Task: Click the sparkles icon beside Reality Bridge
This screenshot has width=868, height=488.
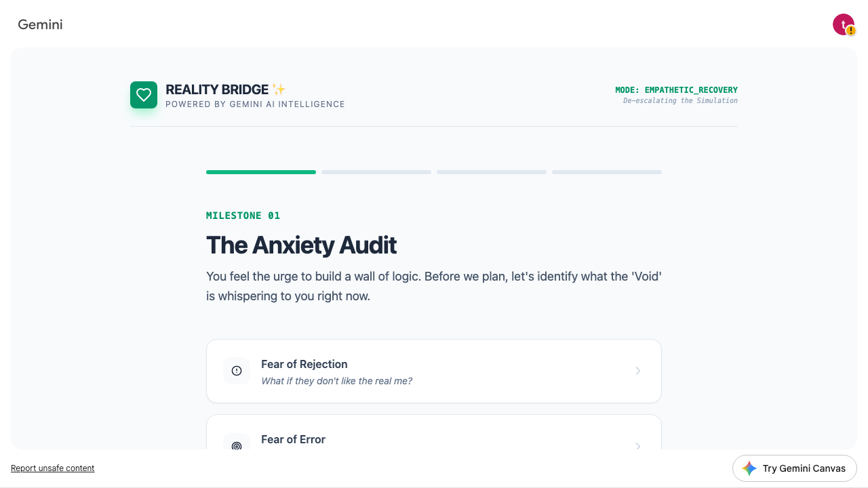Action: click(x=279, y=89)
